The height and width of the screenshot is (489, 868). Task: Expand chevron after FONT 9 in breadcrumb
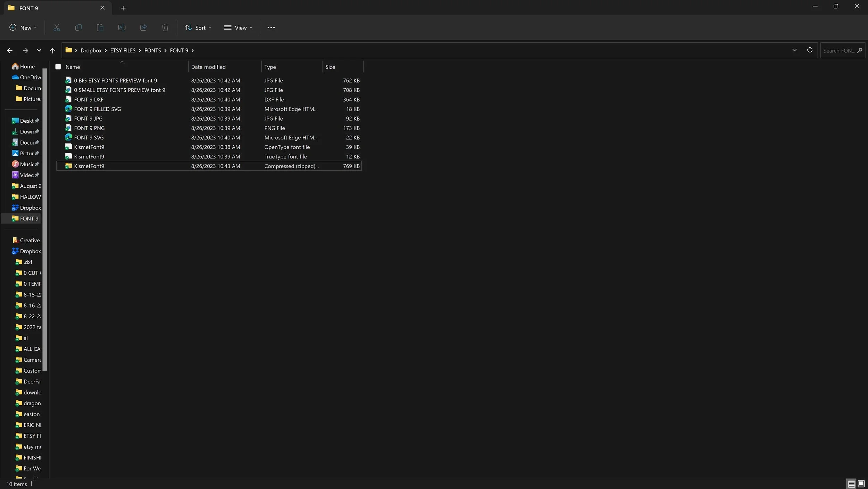tap(193, 50)
